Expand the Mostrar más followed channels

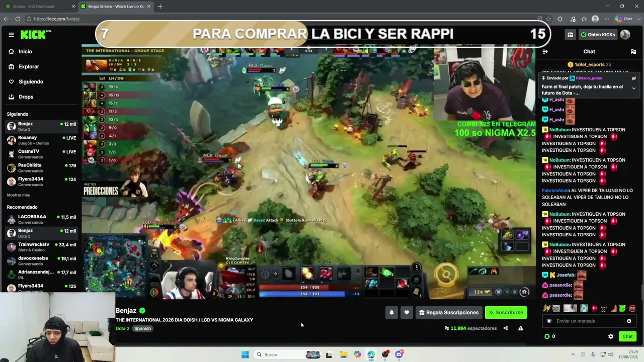18,195
